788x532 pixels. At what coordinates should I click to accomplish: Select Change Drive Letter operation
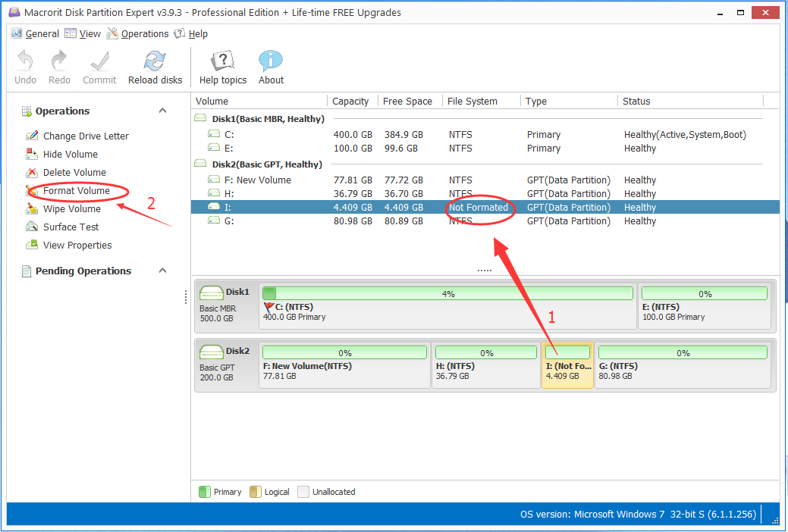pyautogui.click(x=86, y=136)
